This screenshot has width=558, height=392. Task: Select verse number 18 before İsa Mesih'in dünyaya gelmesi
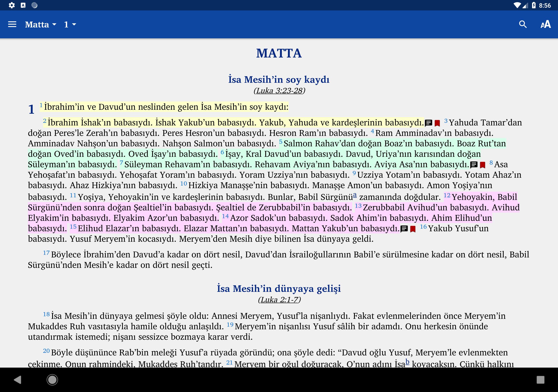click(x=46, y=314)
